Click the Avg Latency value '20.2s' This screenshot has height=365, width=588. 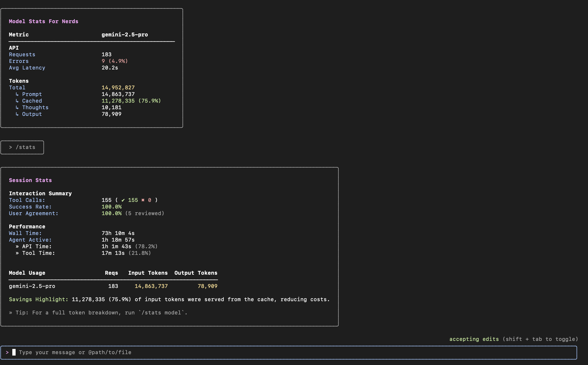click(x=110, y=68)
